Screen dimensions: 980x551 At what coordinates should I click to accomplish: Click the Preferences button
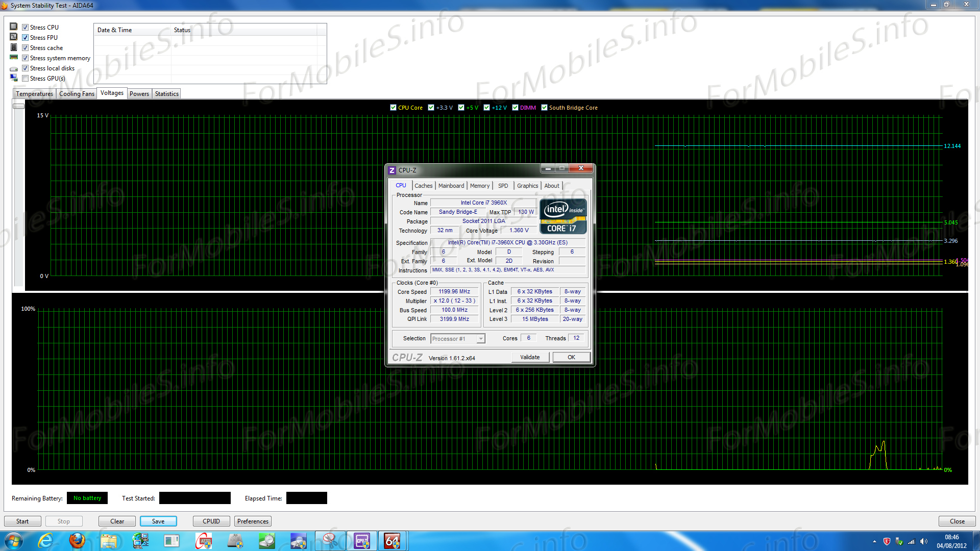(253, 521)
